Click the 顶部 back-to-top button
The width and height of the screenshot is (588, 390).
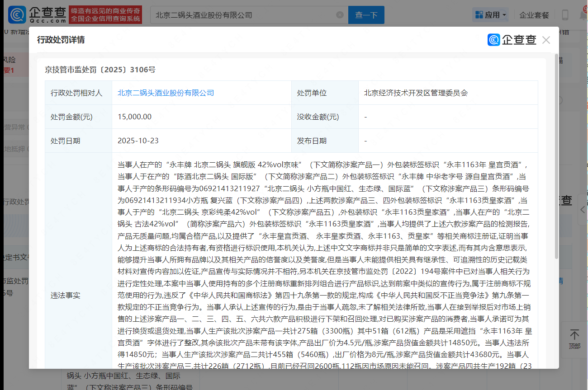pos(574,339)
